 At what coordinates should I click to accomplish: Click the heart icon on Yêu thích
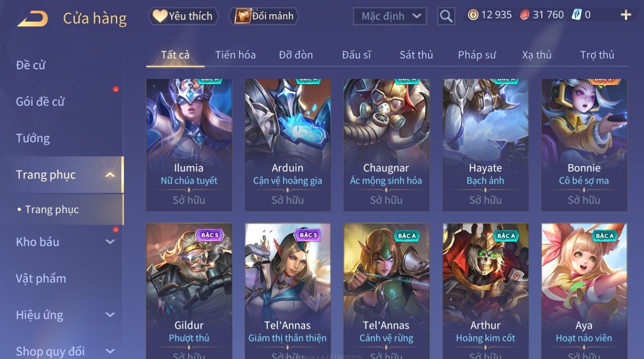click(x=160, y=16)
